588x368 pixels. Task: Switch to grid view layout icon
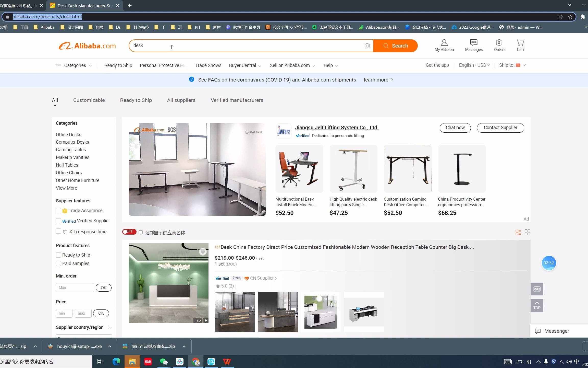click(x=527, y=232)
